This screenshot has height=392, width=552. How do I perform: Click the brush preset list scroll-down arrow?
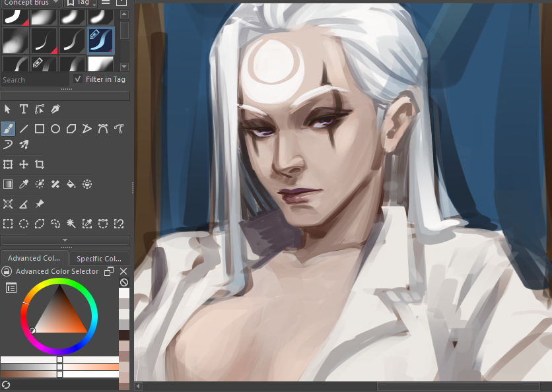click(124, 67)
